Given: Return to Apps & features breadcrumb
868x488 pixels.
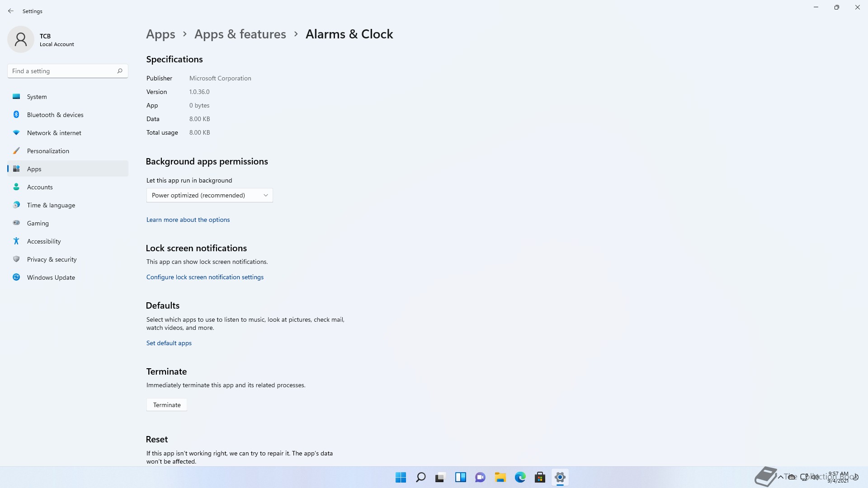Looking at the screenshot, I should click(x=240, y=34).
